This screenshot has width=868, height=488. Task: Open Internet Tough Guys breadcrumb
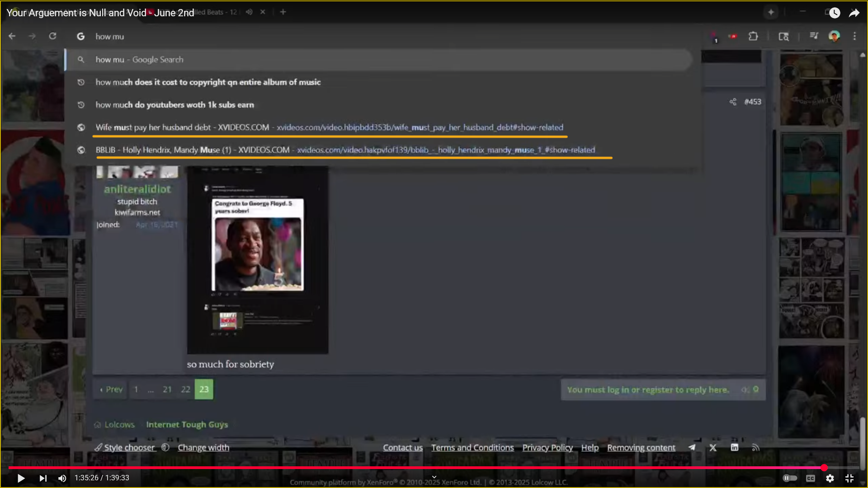click(187, 425)
